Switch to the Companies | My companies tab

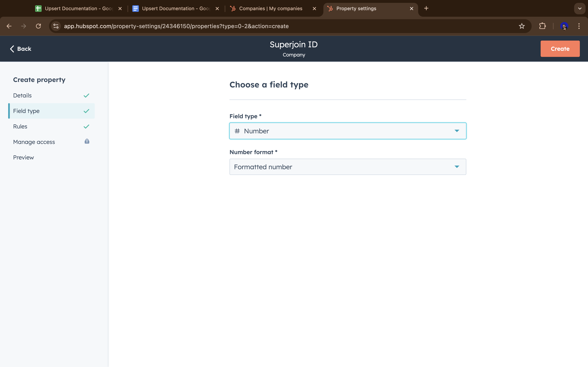[x=271, y=9]
